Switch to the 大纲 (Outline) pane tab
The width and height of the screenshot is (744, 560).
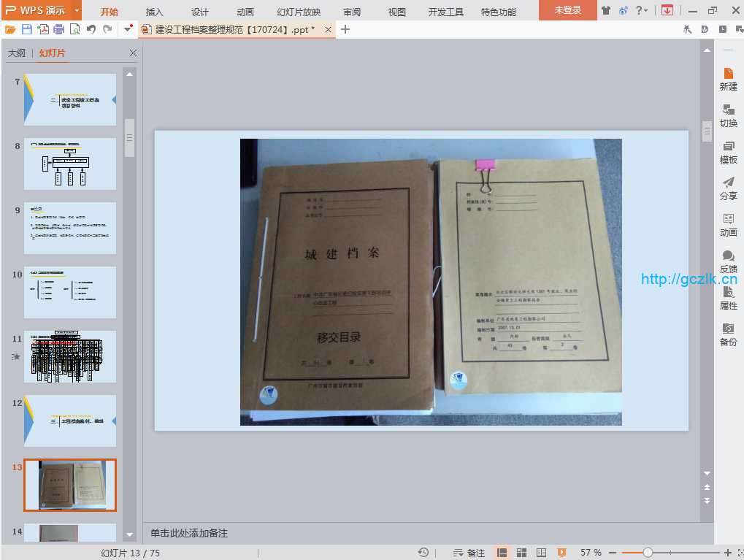point(17,53)
